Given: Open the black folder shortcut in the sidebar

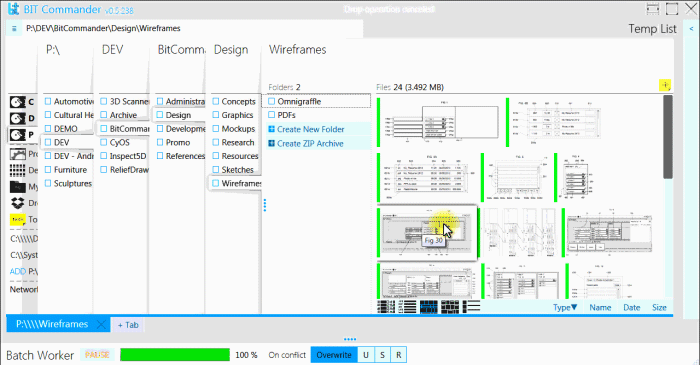Looking at the screenshot, I should pyautogui.click(x=18, y=187).
